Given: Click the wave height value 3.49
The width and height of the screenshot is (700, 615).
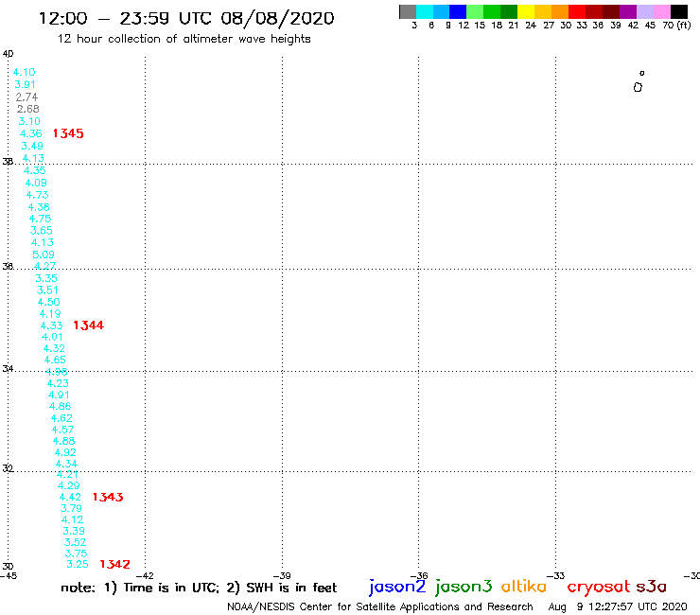Looking at the screenshot, I should (x=32, y=146).
